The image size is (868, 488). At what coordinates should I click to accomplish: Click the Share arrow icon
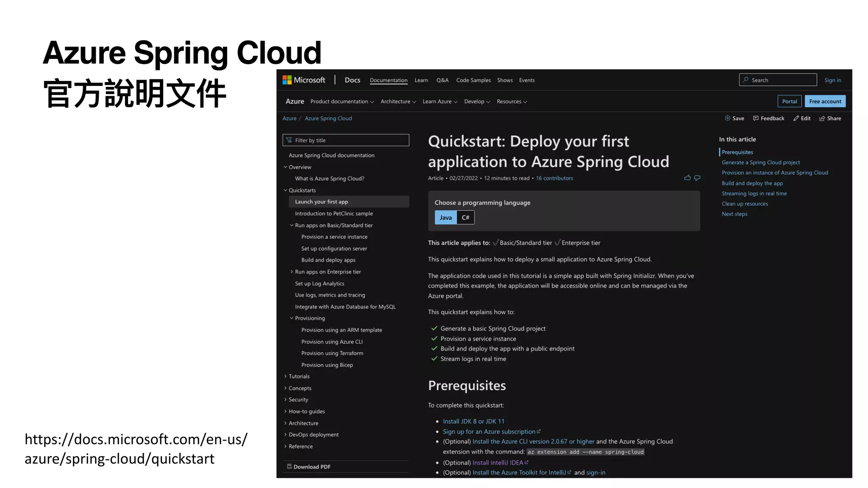coord(822,118)
